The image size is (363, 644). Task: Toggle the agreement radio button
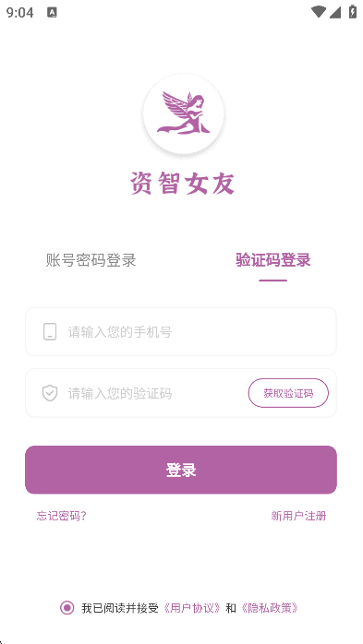(x=67, y=608)
